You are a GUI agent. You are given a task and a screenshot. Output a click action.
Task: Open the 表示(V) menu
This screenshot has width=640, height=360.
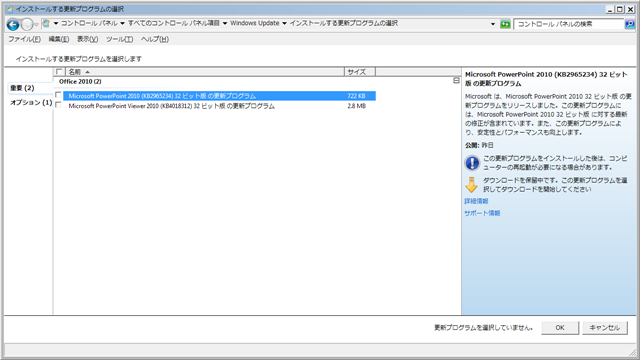tap(88, 39)
